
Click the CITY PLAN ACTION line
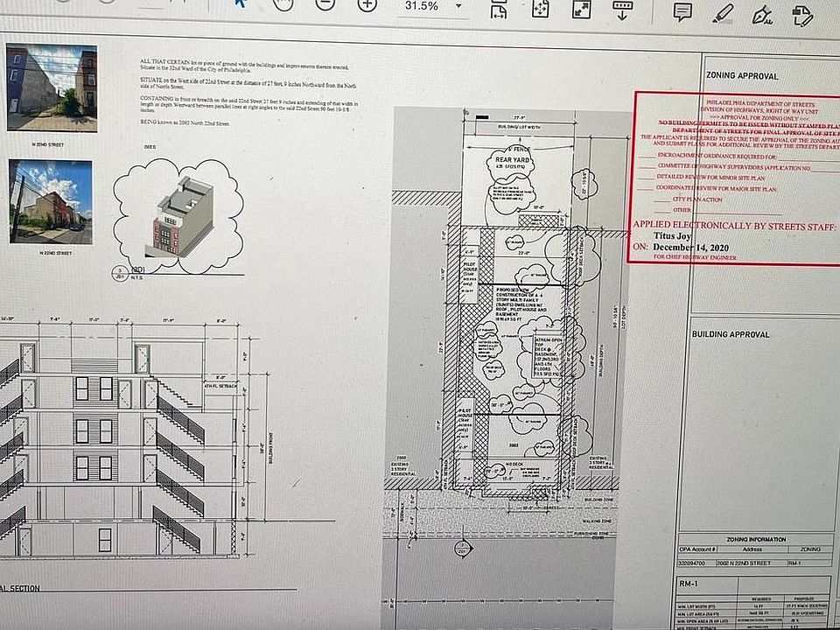coord(697,199)
